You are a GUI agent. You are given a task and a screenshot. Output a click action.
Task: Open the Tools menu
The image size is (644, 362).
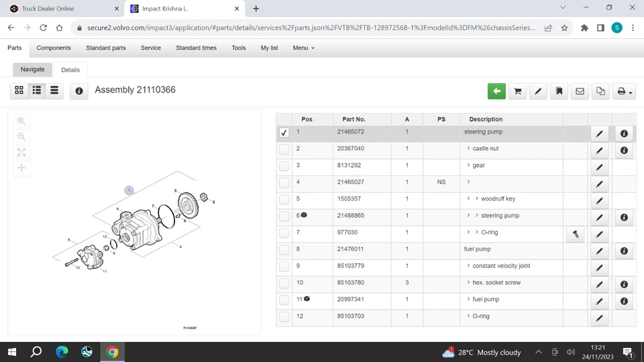click(239, 48)
